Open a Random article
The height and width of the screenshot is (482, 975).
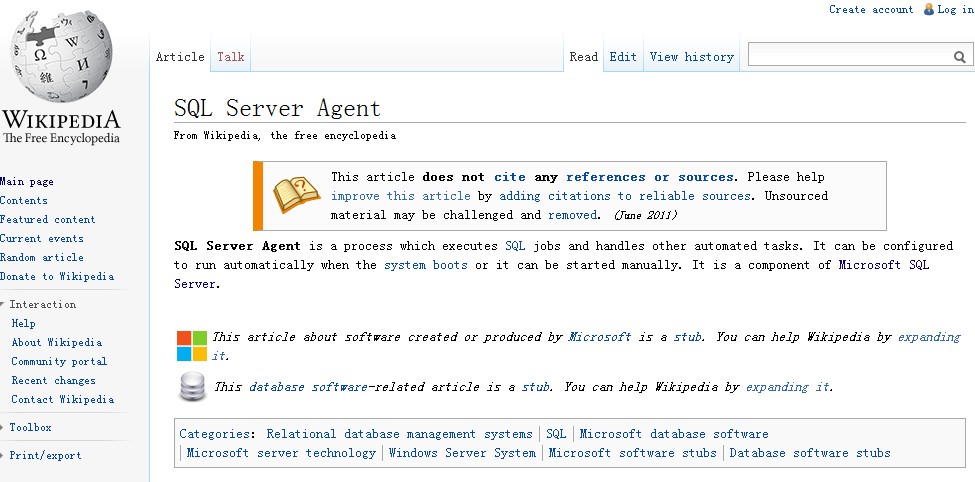click(x=42, y=257)
